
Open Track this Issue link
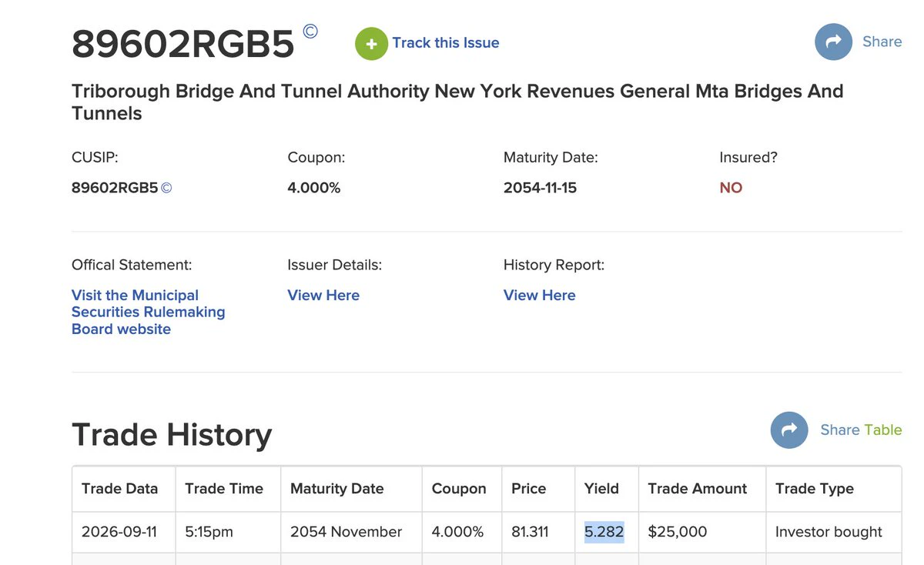(x=446, y=43)
